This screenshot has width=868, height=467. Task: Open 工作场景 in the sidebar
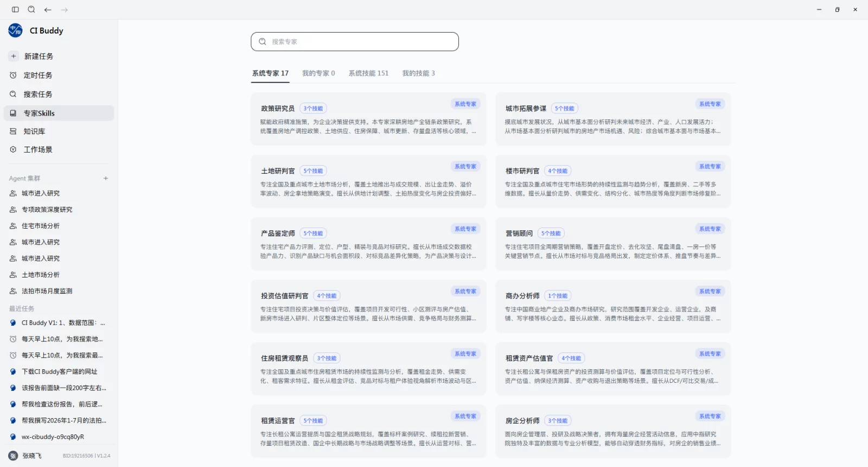[x=59, y=149]
